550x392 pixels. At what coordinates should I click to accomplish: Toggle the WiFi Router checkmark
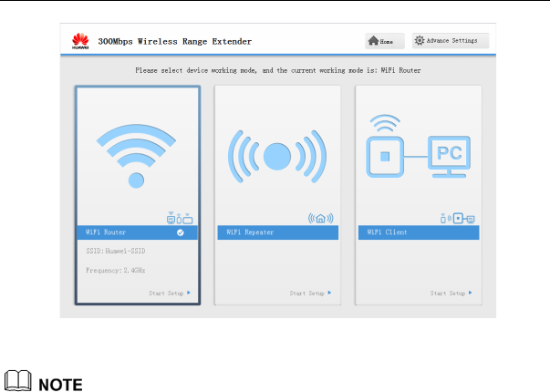coord(181,232)
